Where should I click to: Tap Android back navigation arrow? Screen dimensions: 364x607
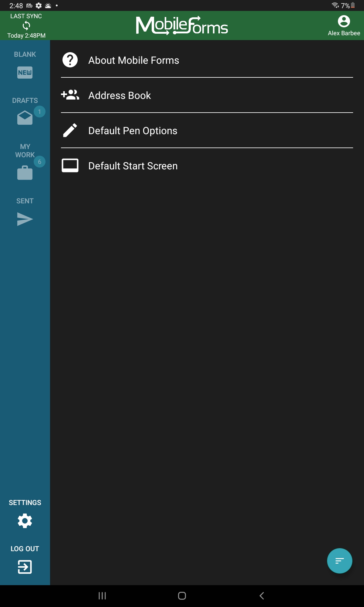(x=262, y=596)
